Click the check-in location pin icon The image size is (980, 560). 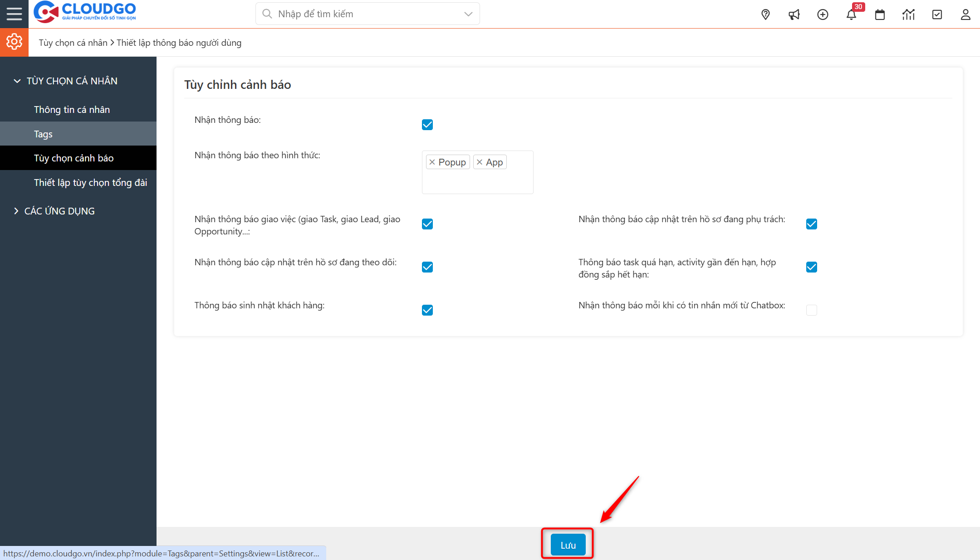point(765,14)
